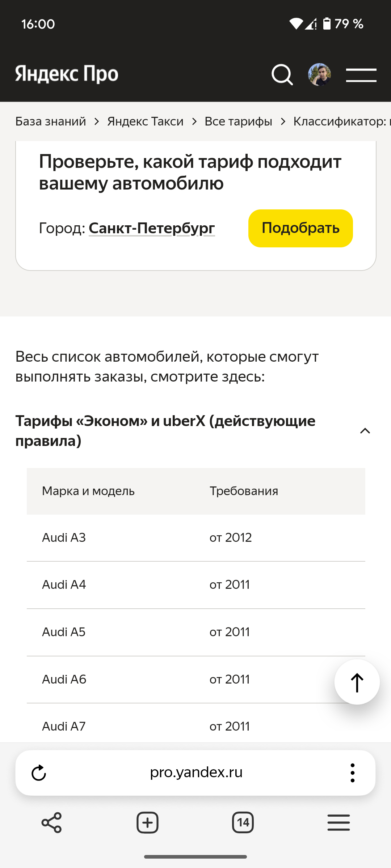Open the three-dot page options menu

(353, 773)
